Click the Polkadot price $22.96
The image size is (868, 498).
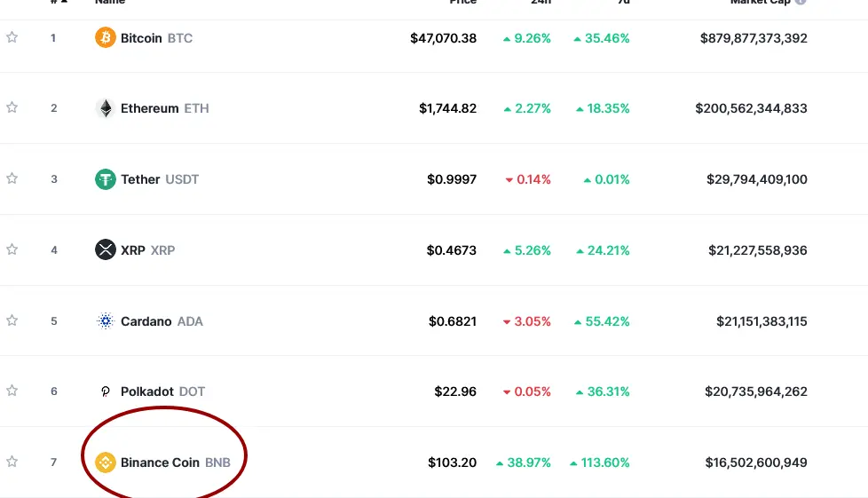point(455,391)
